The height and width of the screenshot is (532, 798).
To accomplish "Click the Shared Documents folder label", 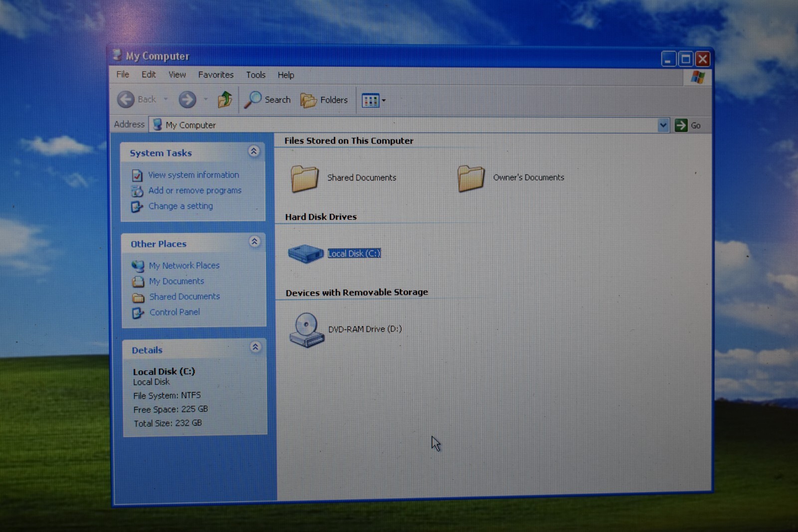I will 362,177.
